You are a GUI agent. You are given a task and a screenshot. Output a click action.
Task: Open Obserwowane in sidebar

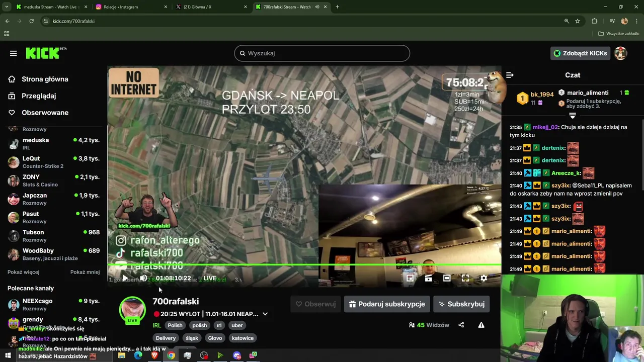pos(38,113)
